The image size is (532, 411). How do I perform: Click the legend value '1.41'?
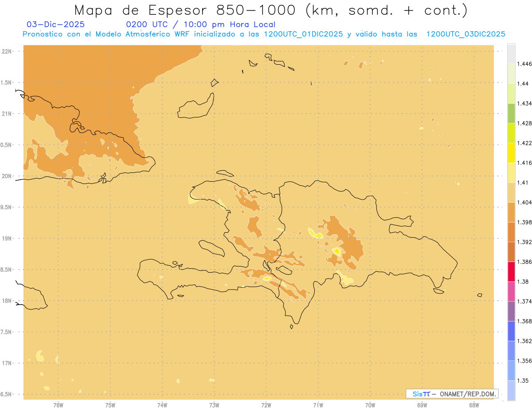click(523, 183)
